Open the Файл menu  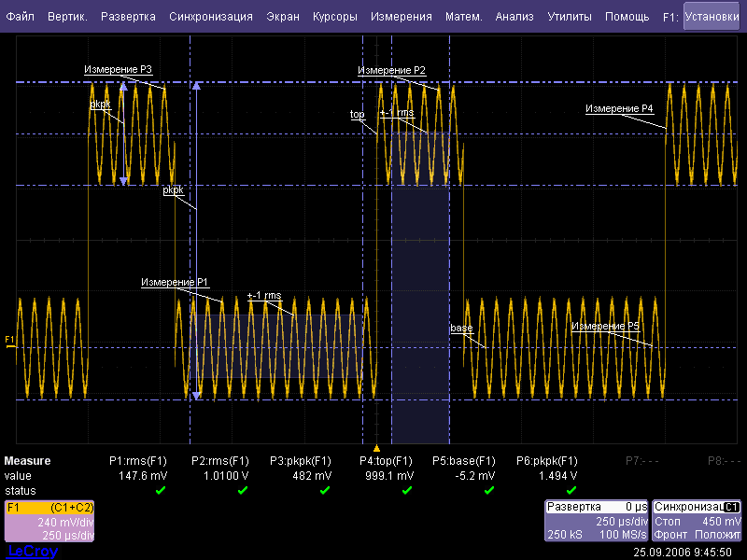(x=21, y=17)
